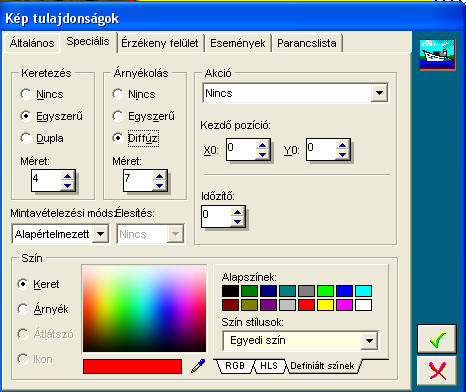Increase Árnyékolás Méret value
466x392 pixels.
[160, 176]
